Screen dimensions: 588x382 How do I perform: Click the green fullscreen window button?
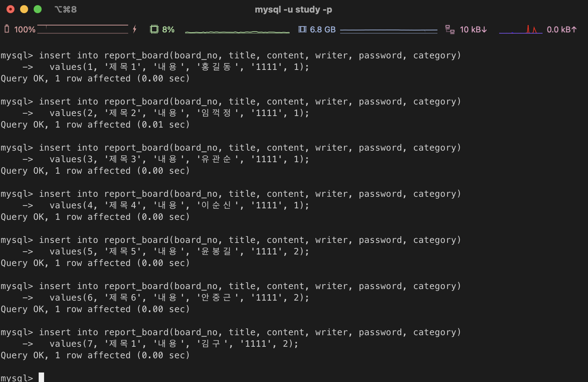click(x=38, y=9)
